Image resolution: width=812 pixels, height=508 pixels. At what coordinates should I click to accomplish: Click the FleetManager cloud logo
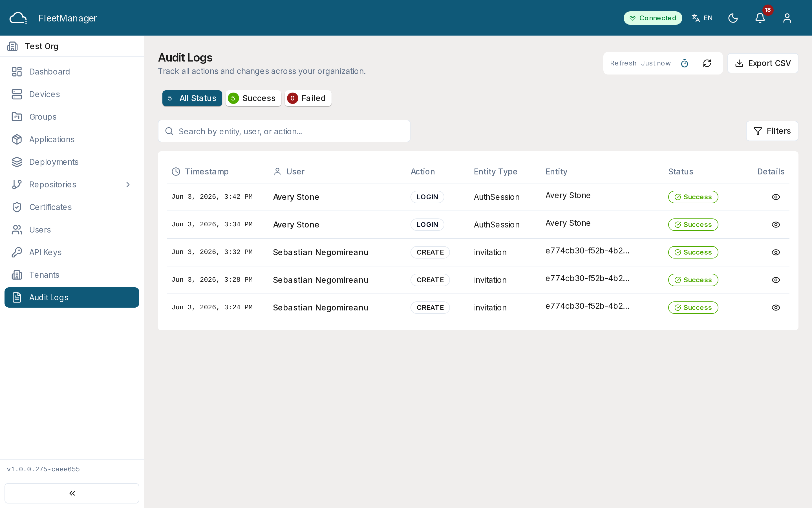tap(18, 18)
